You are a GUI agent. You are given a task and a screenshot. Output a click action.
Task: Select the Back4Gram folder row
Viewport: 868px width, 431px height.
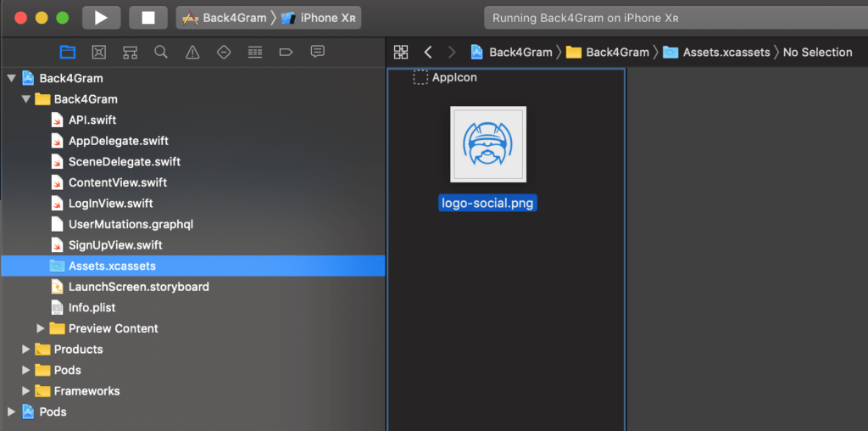click(192, 99)
